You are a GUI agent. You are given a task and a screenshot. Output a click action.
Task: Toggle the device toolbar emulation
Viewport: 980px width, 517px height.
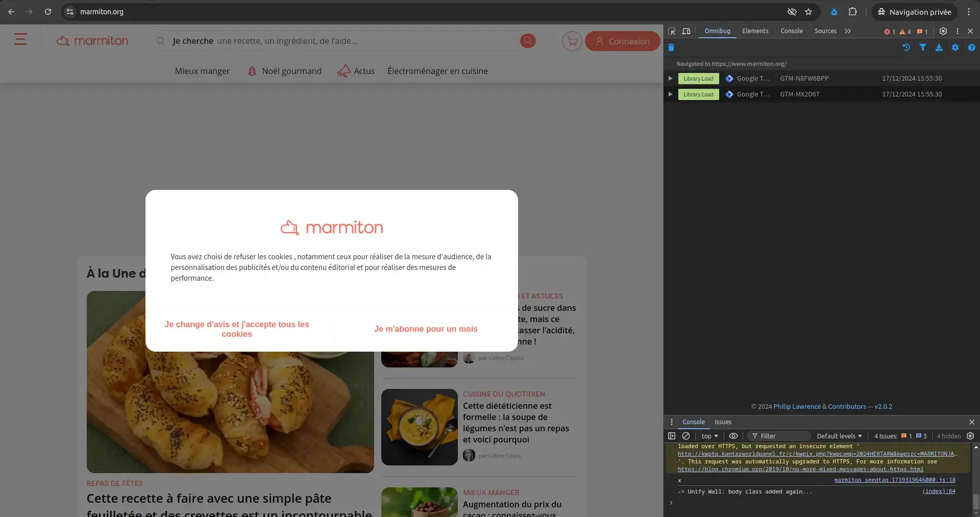click(x=687, y=31)
